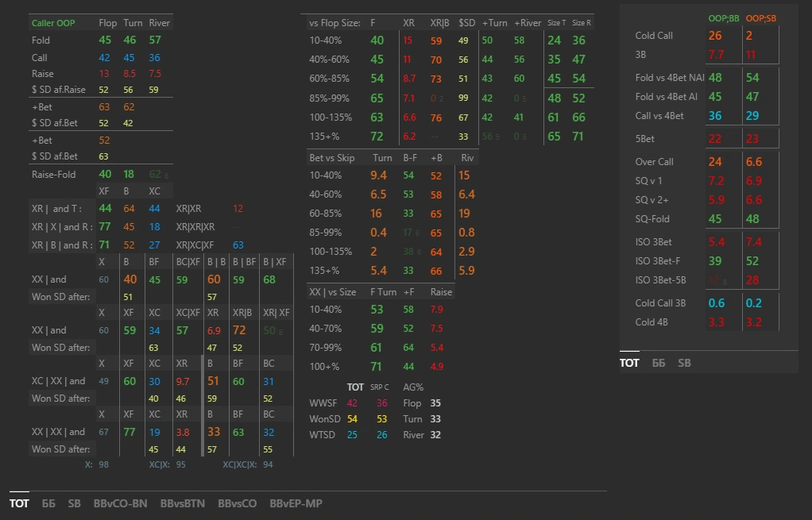Switch to the BBvEP-MP tab

pos(296,503)
